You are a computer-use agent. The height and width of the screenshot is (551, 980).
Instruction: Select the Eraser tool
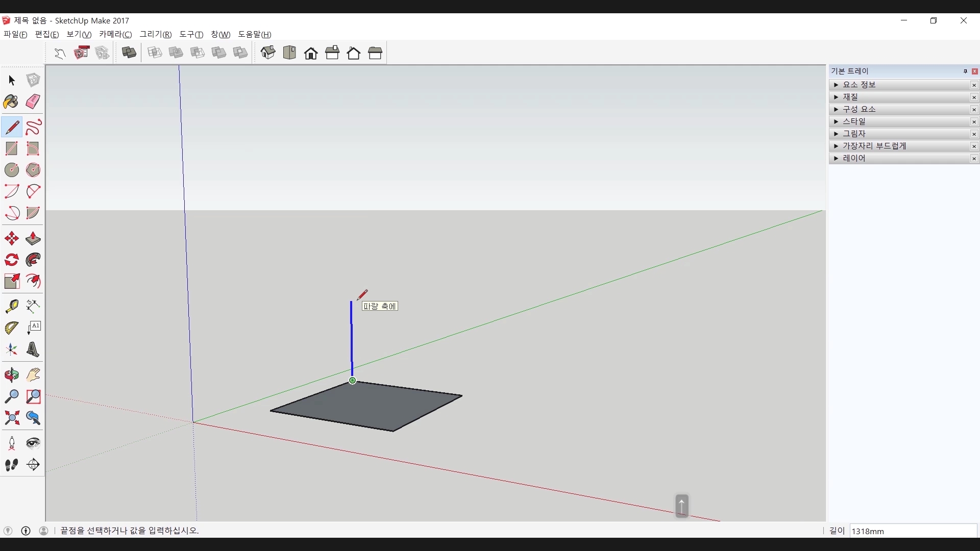[33, 102]
